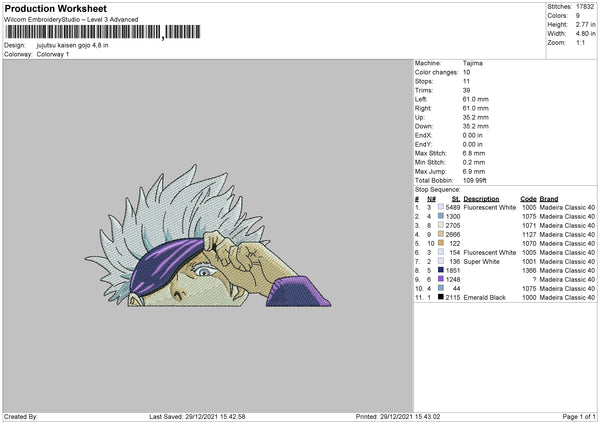600x424 pixels.
Task: Click the Left value '61.0 mm'
Action: pos(476,99)
